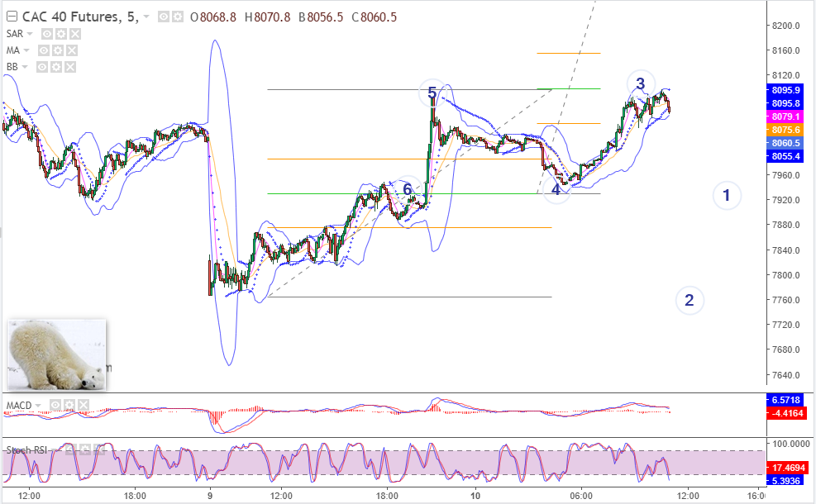Screen dimensions: 816x504
Task: Expand the MA indicator dropdown arrow
Action: (x=26, y=50)
